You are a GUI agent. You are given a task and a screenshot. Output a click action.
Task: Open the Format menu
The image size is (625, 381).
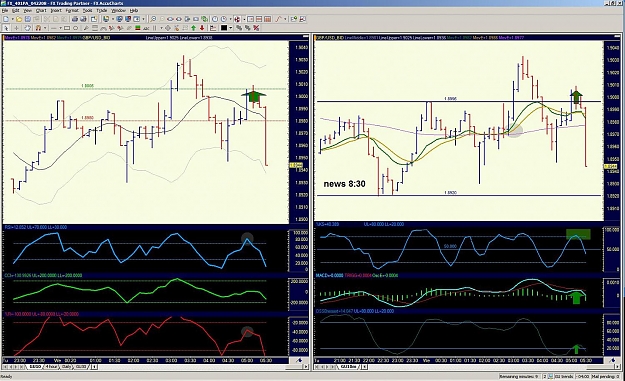click(72, 10)
